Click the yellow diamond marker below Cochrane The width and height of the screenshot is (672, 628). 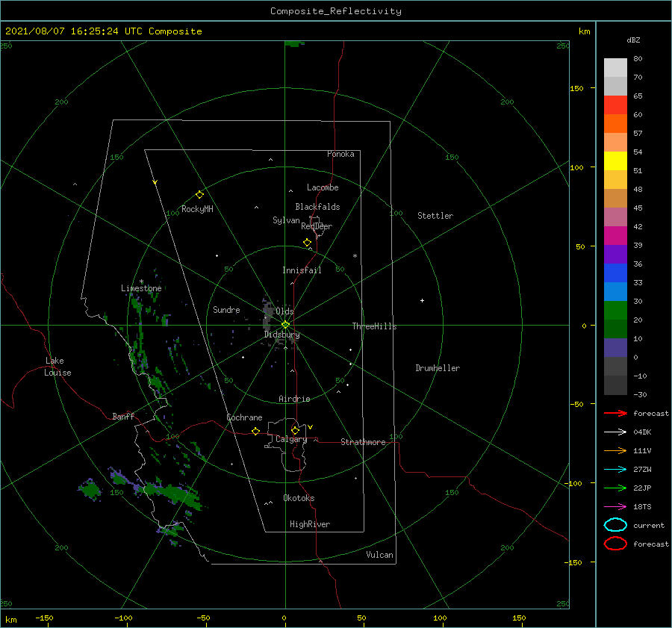[255, 431]
